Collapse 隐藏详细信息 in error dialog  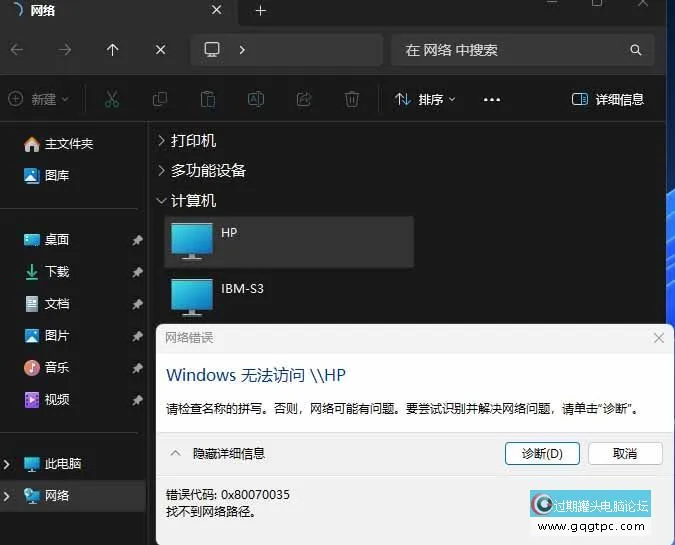(217, 453)
